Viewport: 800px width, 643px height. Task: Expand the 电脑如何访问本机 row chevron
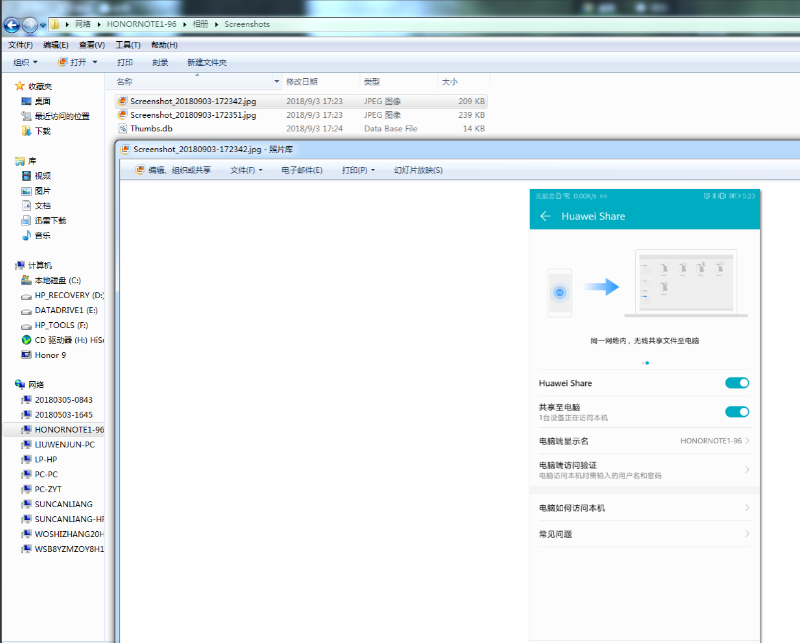[747, 508]
